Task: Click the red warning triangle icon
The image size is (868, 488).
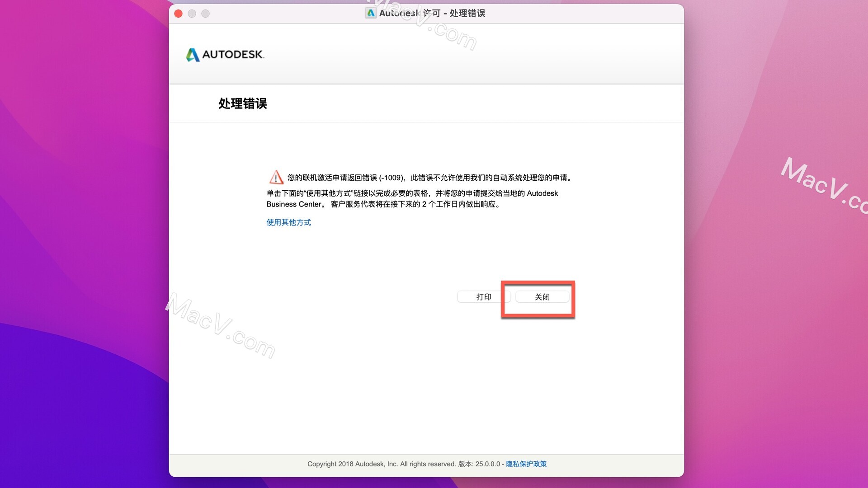Action: [x=276, y=177]
